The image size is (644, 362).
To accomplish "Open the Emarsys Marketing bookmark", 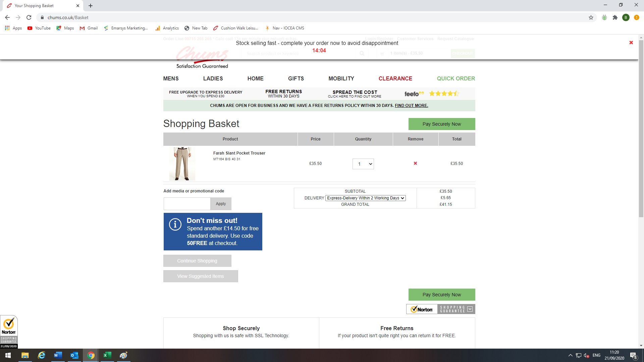I will (x=126, y=28).
